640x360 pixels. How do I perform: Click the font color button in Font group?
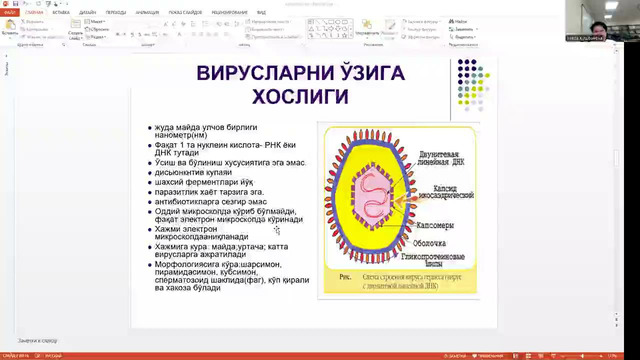[180, 35]
